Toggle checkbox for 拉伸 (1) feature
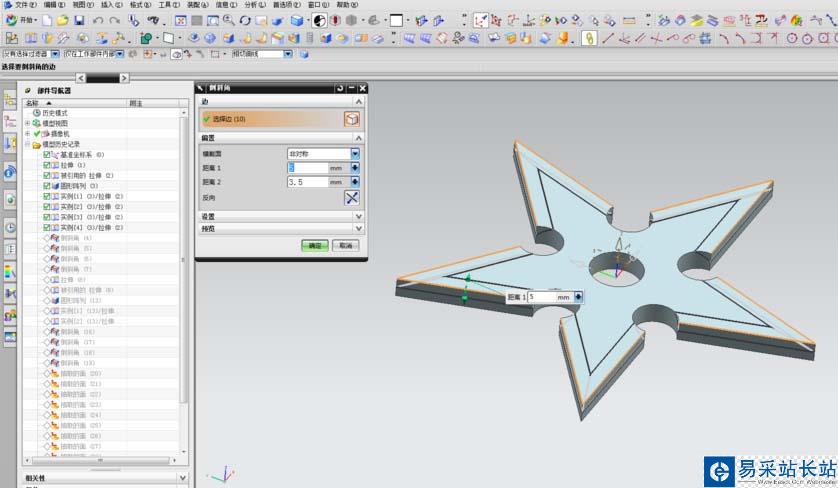Image resolution: width=838 pixels, height=488 pixels. tap(46, 165)
